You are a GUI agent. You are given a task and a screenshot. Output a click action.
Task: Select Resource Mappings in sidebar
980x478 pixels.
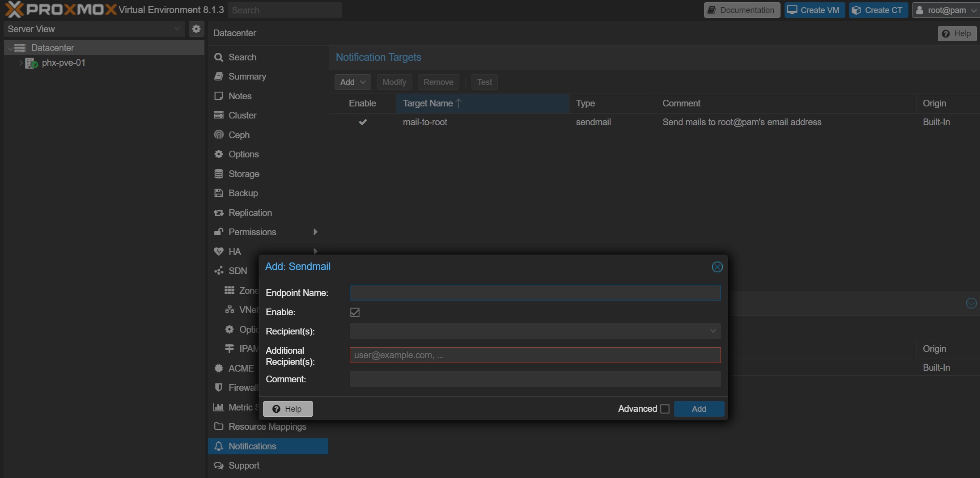click(267, 427)
